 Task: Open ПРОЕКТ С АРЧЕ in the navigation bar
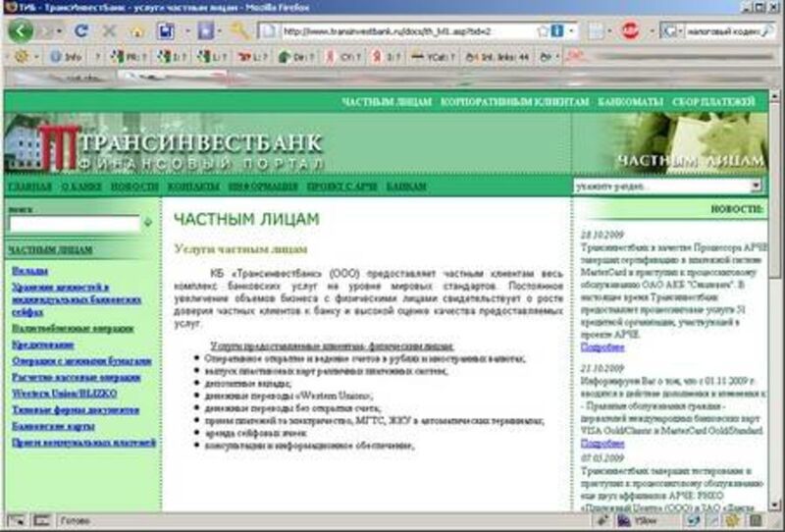pyautogui.click(x=341, y=186)
